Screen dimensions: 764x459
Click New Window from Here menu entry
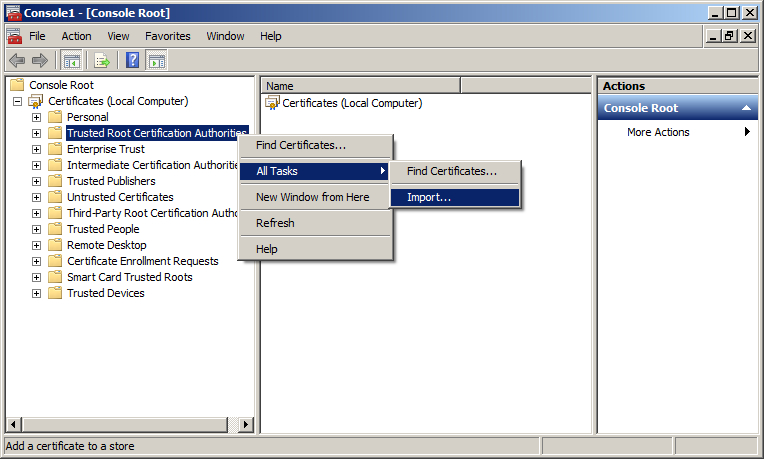tap(312, 197)
